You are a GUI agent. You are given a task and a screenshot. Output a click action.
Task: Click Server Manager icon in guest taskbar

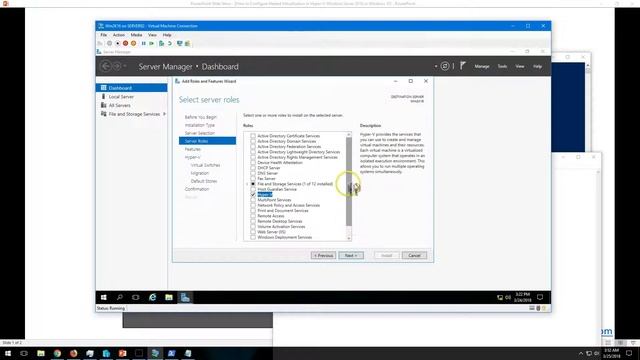185,298
